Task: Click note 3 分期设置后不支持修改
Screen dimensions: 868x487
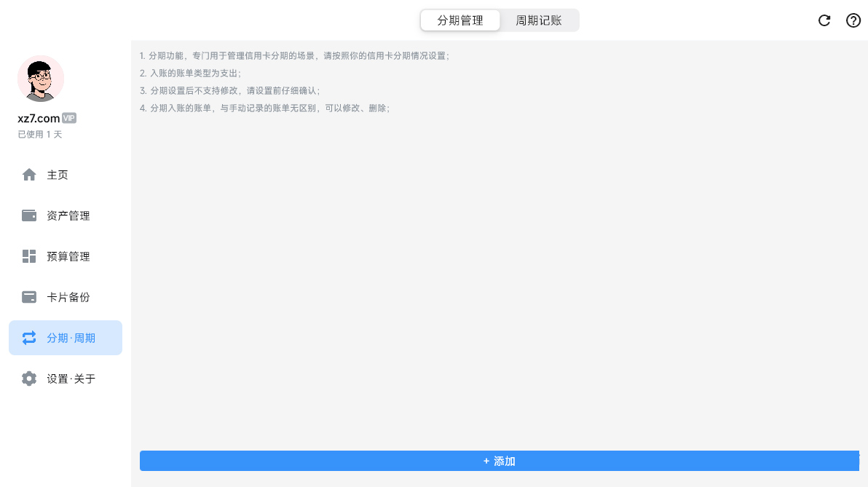Action: pos(229,91)
